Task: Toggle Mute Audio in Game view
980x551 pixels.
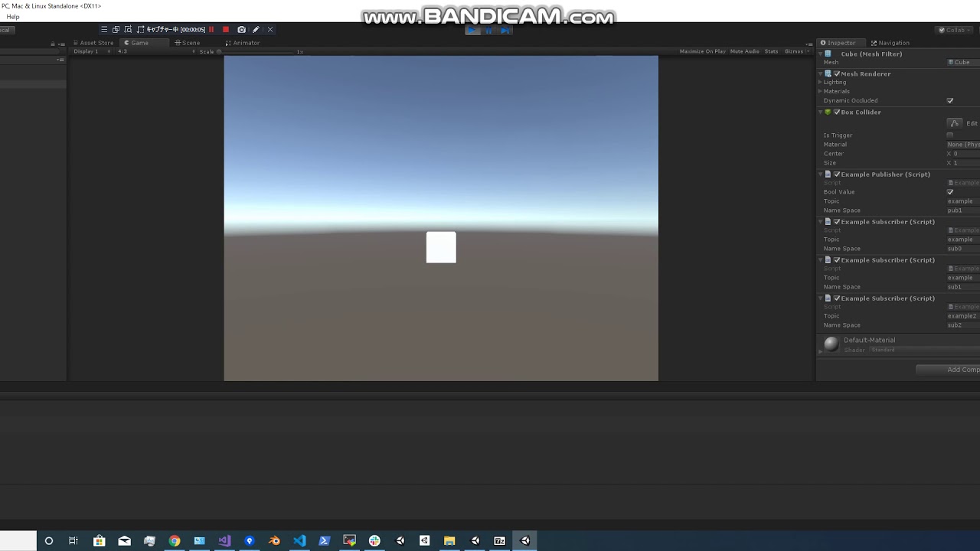Action: coord(745,51)
